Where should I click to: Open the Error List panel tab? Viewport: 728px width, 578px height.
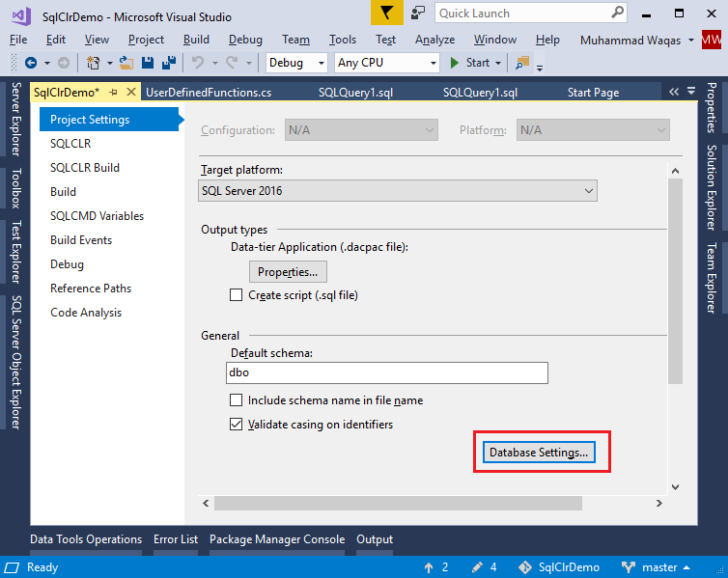click(x=176, y=539)
